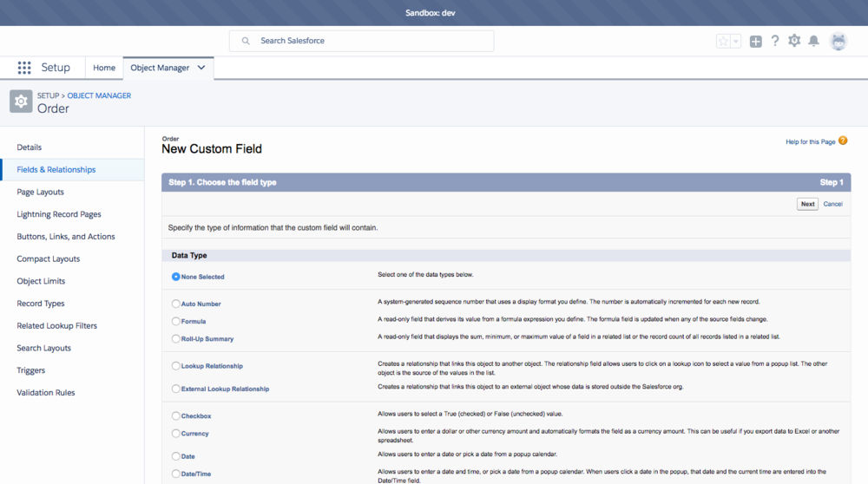This screenshot has height=484, width=868.
Task: Click the orange help icon beside Help for this Page
Action: [x=843, y=141]
